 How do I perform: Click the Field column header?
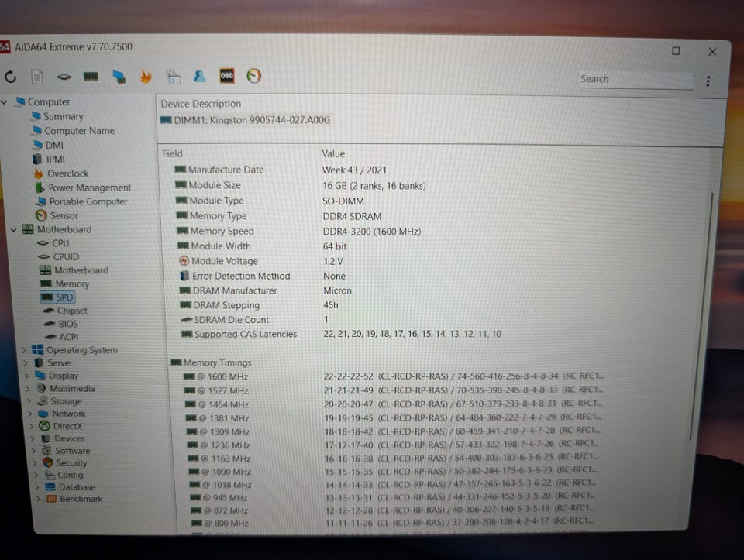pyautogui.click(x=172, y=153)
